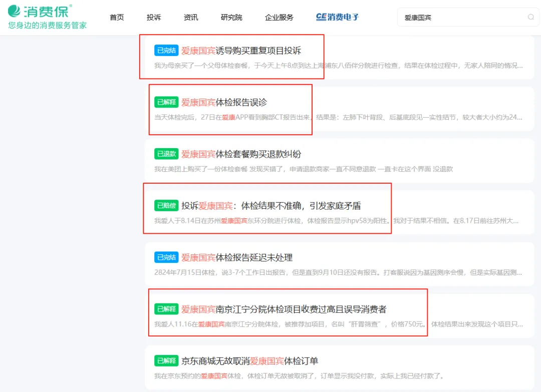Open the 投诉 menu item
Viewport: 541px width, 392px height.
point(154,17)
